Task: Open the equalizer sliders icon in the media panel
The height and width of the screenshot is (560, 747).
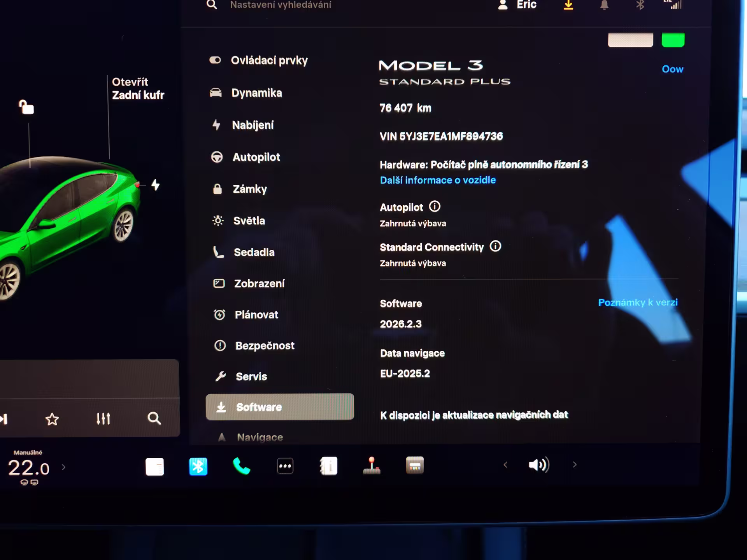Action: coord(103,419)
